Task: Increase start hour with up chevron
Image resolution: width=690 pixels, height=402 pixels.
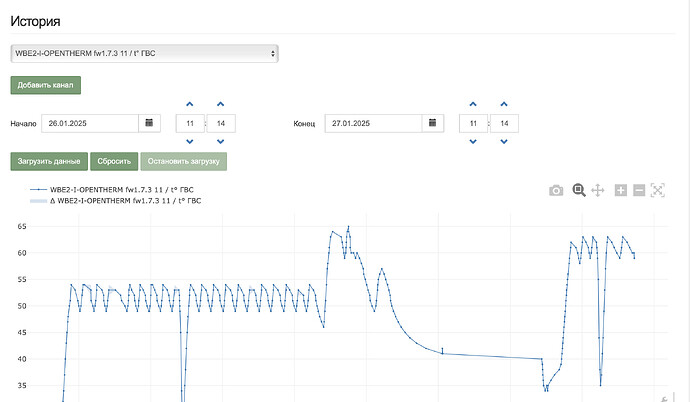Action: [x=190, y=104]
